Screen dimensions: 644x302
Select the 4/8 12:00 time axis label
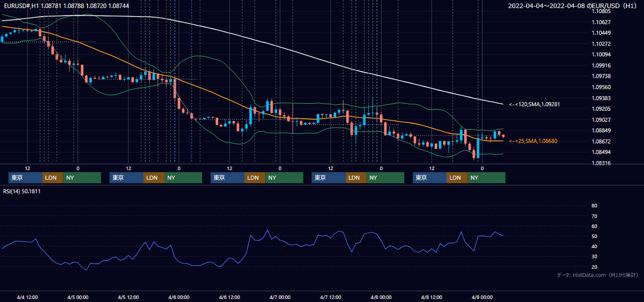click(431, 297)
